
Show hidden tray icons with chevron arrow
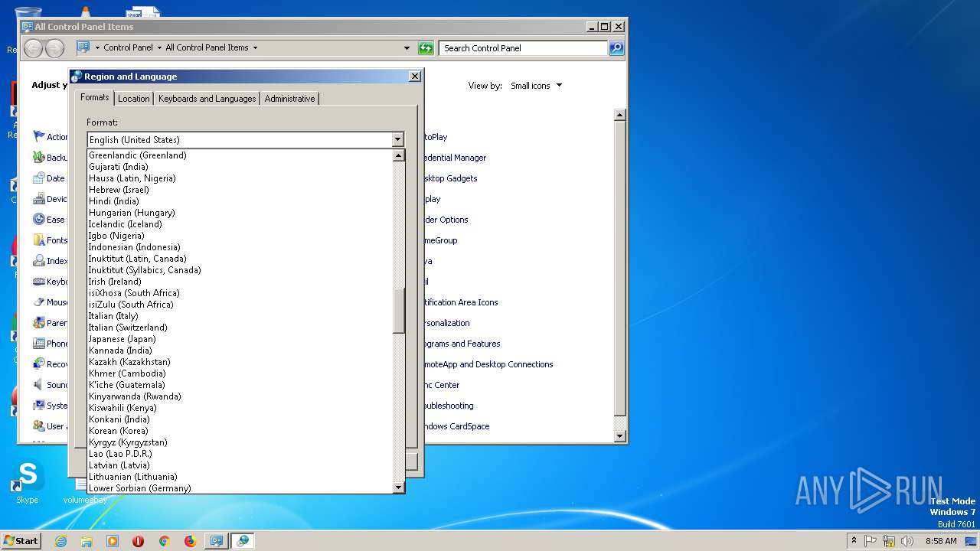tap(854, 541)
